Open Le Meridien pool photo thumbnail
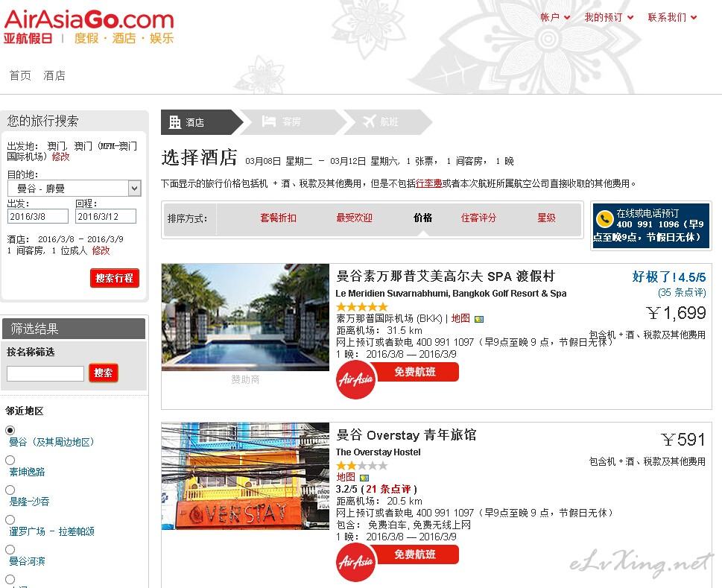This screenshot has height=588, width=722. (245, 317)
